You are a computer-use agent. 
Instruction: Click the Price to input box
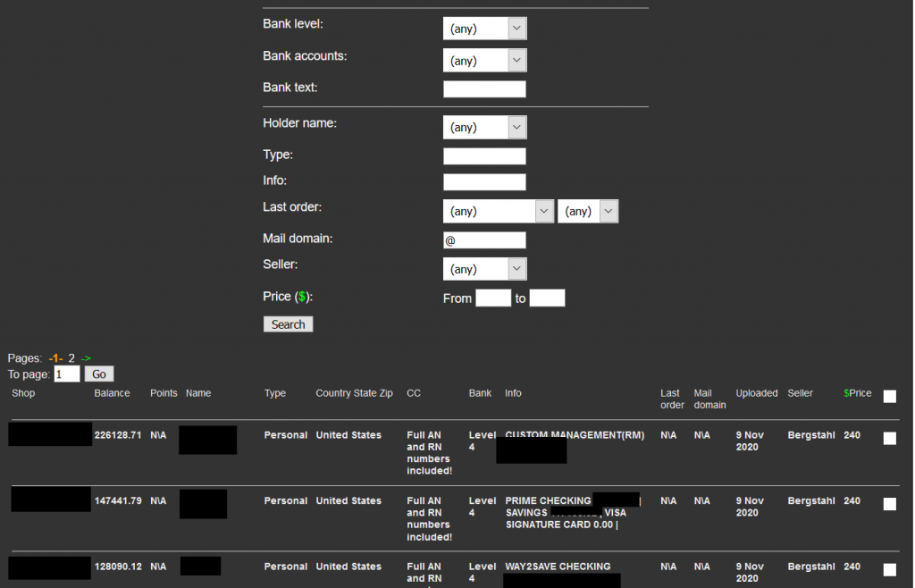click(547, 298)
